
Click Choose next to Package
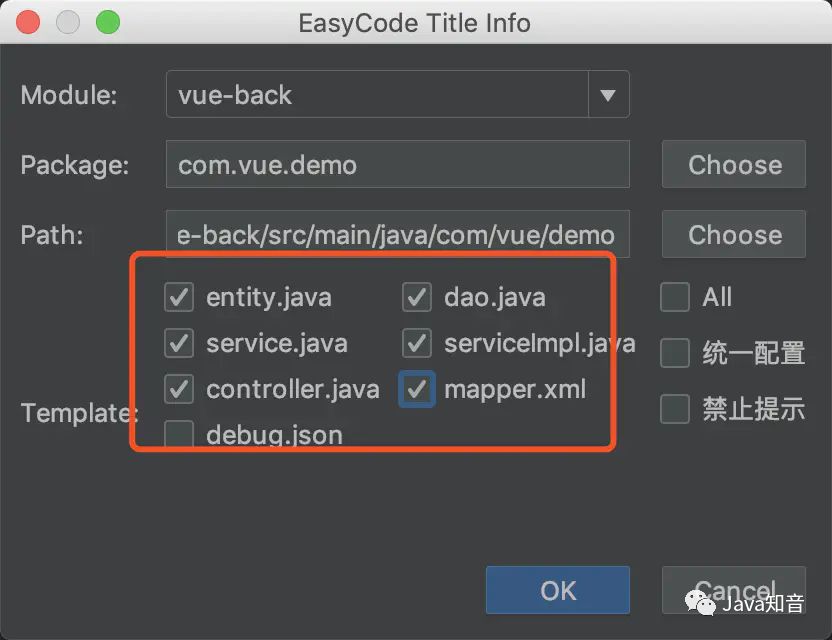(x=733, y=164)
